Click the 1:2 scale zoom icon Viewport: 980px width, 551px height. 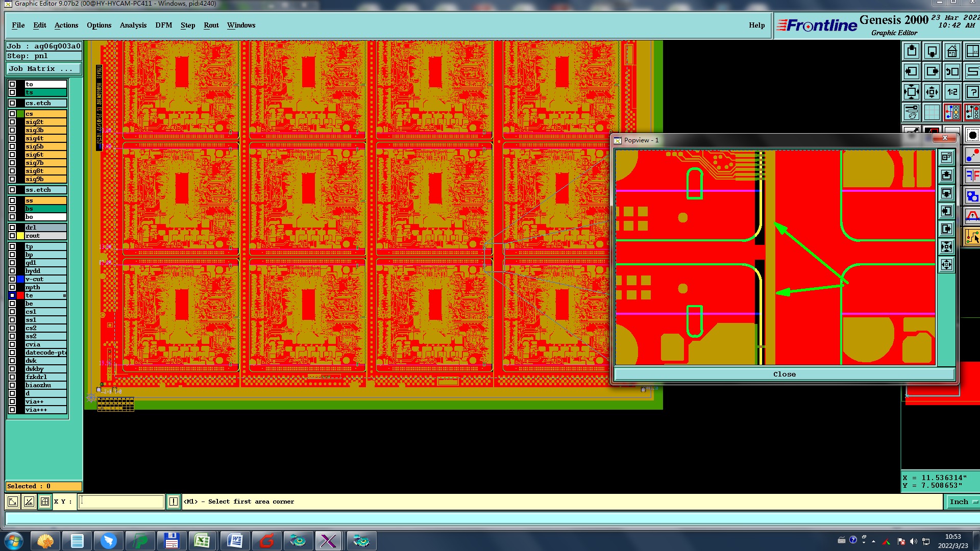click(x=952, y=92)
